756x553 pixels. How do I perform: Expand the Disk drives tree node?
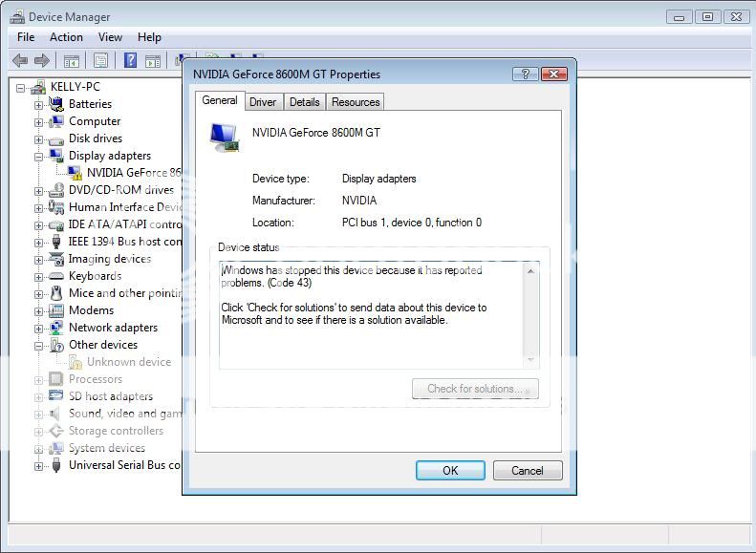click(x=39, y=138)
